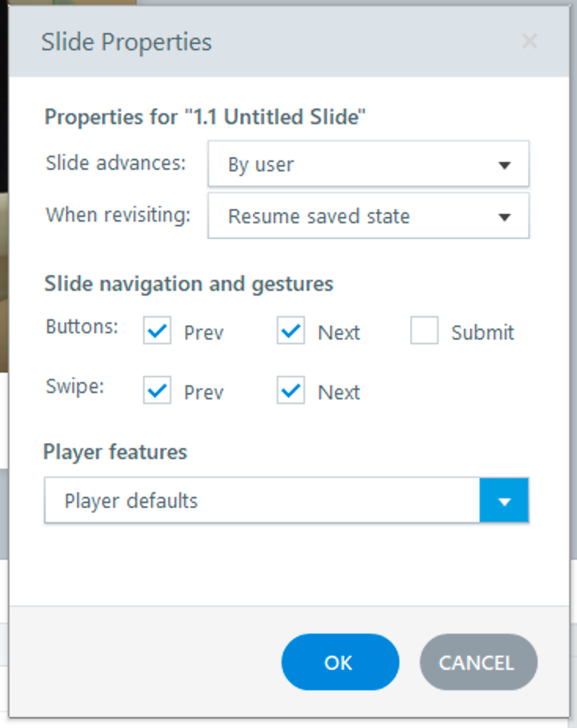The image size is (577, 728).
Task: Click the "Slide advances:" label
Action: [116, 164]
